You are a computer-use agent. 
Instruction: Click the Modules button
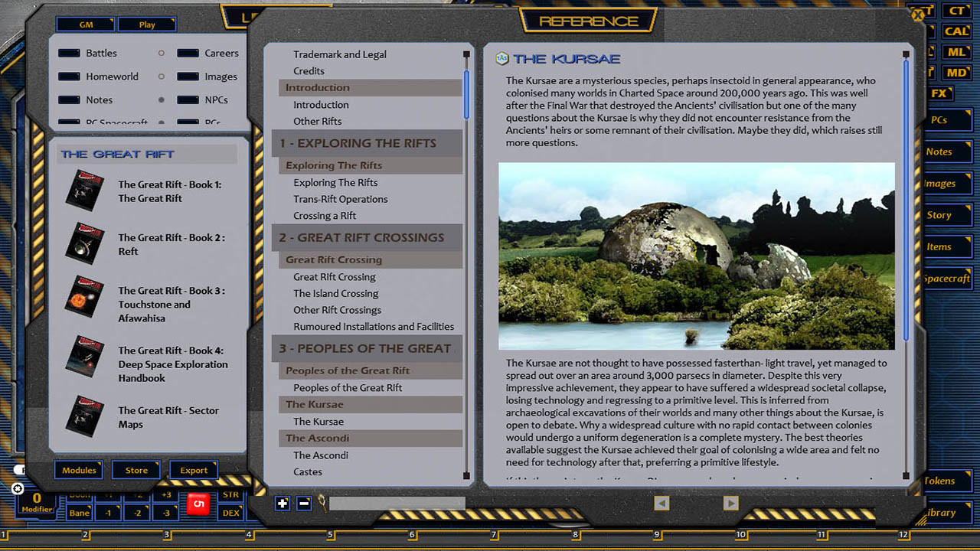click(x=79, y=470)
